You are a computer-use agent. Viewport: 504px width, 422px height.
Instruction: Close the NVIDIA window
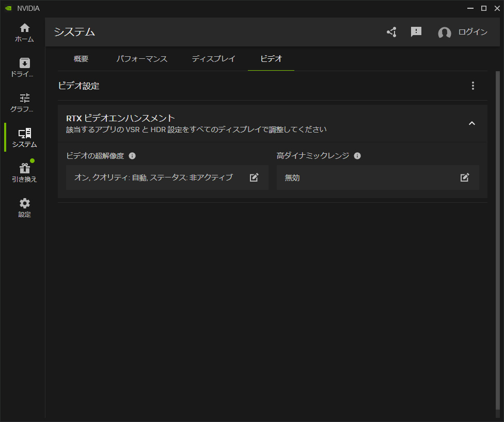click(x=497, y=8)
